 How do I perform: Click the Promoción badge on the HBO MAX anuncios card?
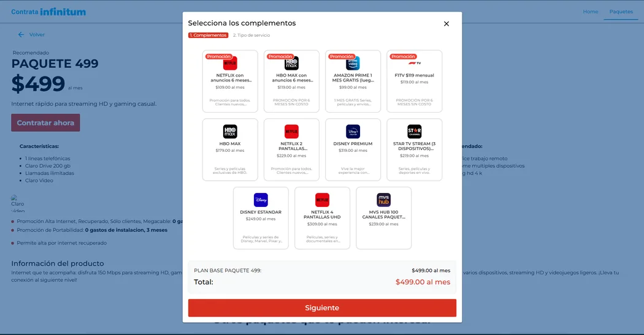(280, 56)
